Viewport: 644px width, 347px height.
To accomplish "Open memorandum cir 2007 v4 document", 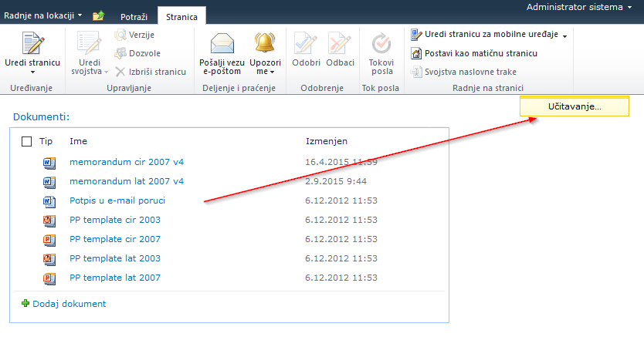I will click(x=127, y=162).
